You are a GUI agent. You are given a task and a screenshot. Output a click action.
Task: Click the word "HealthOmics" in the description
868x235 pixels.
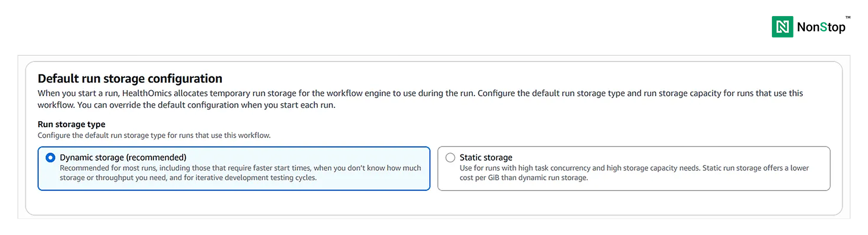coord(147,93)
